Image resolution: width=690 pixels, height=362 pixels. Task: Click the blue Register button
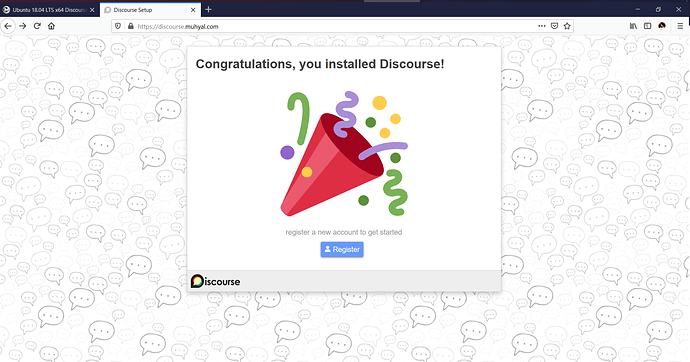[x=342, y=249]
